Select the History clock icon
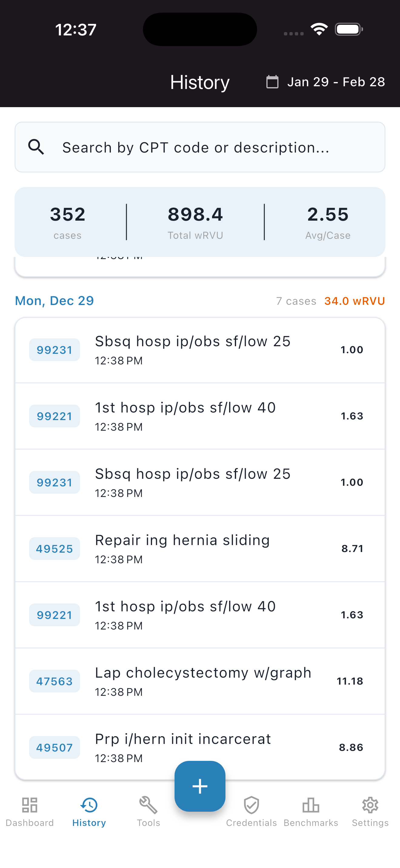 [89, 805]
